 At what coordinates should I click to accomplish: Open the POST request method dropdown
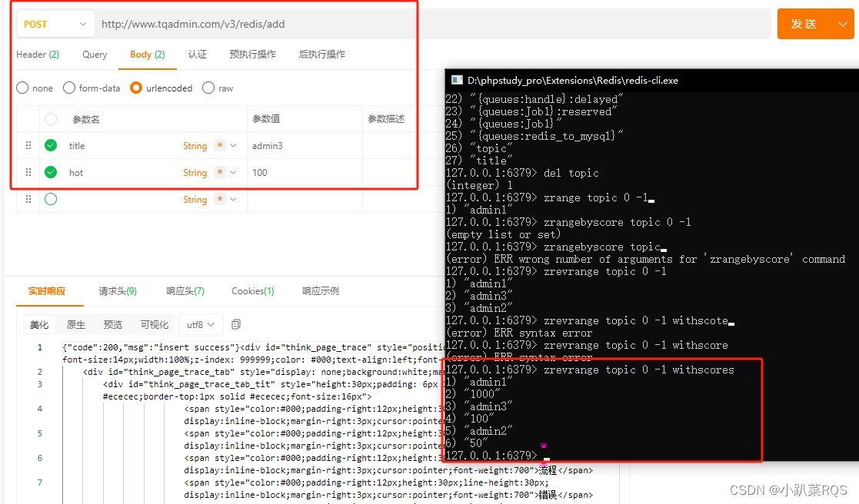click(55, 24)
